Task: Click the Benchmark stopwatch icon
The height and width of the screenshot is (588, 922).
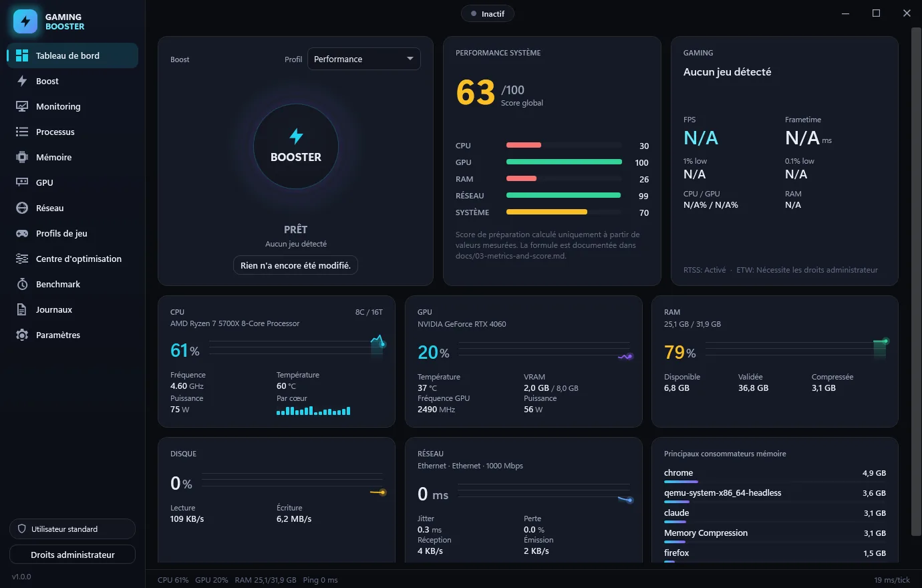Action: (22, 284)
